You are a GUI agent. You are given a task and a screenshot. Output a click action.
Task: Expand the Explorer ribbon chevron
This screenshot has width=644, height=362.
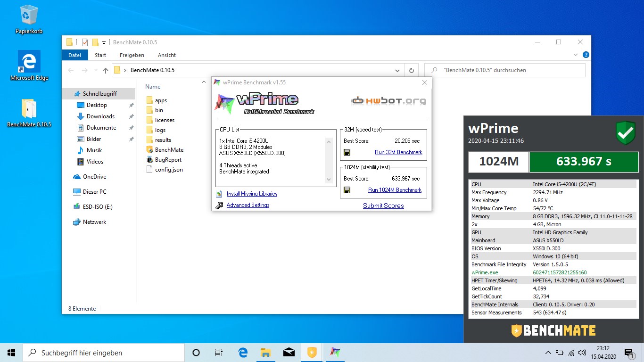tap(576, 55)
